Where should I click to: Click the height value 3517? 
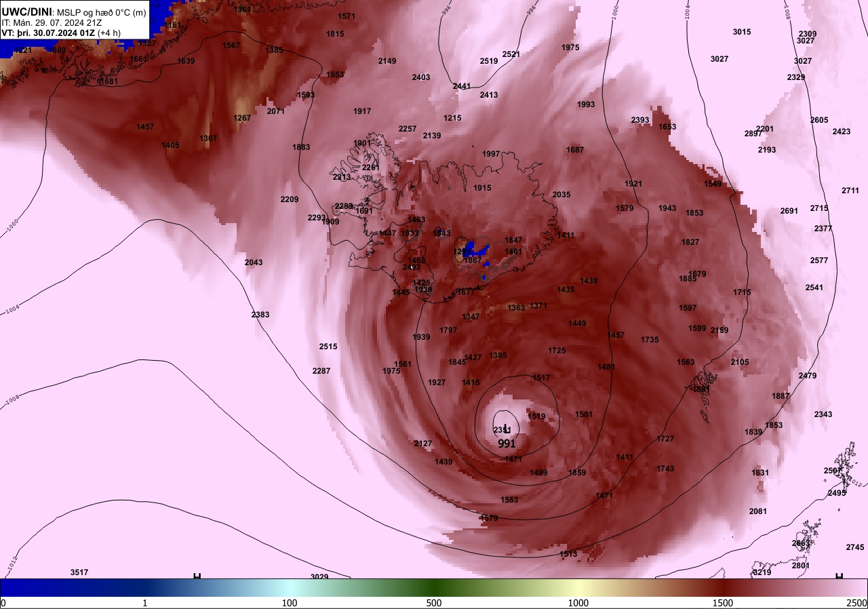tap(79, 572)
